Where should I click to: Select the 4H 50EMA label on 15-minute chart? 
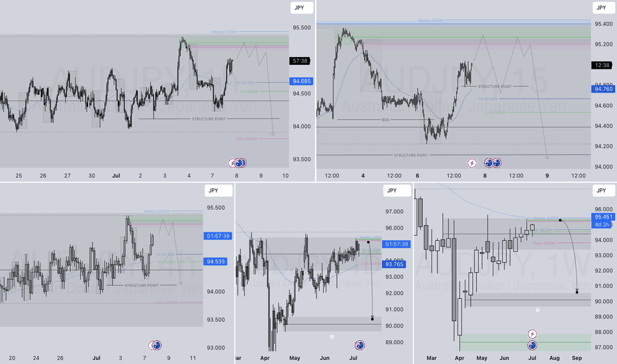click(497, 113)
